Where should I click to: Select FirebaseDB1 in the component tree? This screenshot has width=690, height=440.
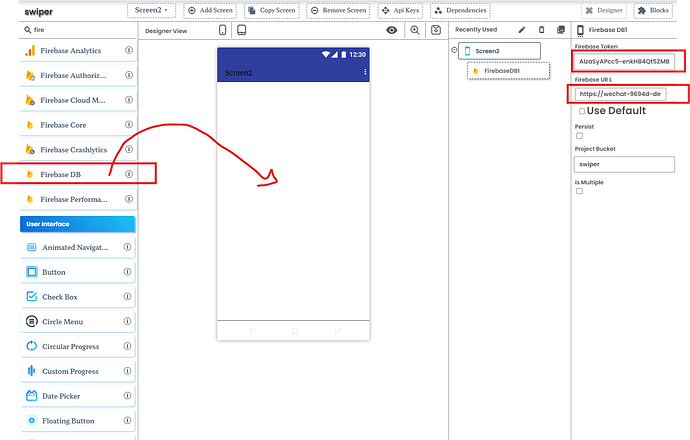508,71
